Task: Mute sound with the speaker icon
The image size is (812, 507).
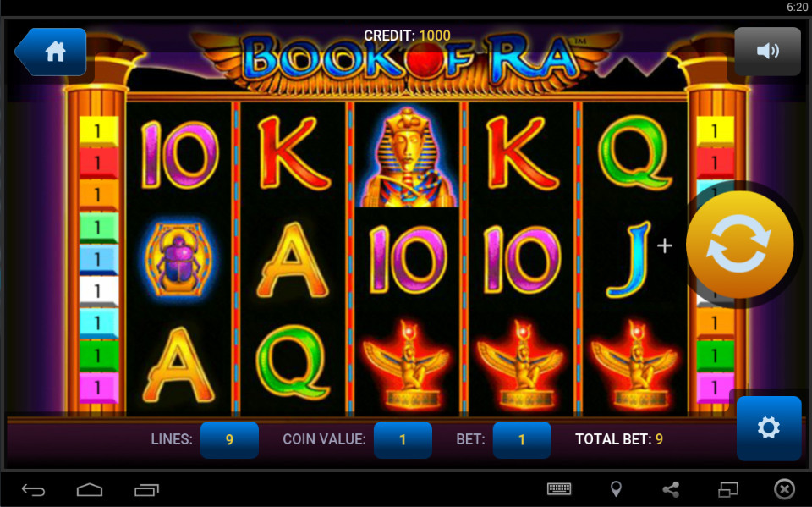Action: point(767,51)
